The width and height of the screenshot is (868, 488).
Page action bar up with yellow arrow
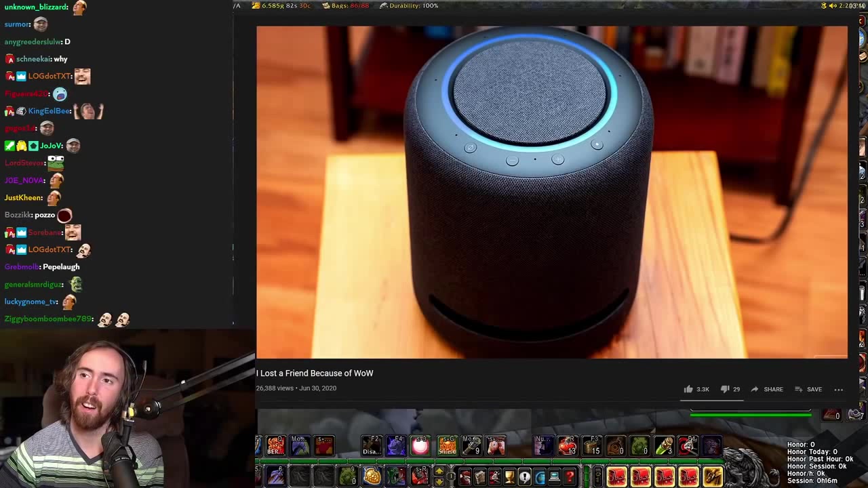[x=439, y=472]
